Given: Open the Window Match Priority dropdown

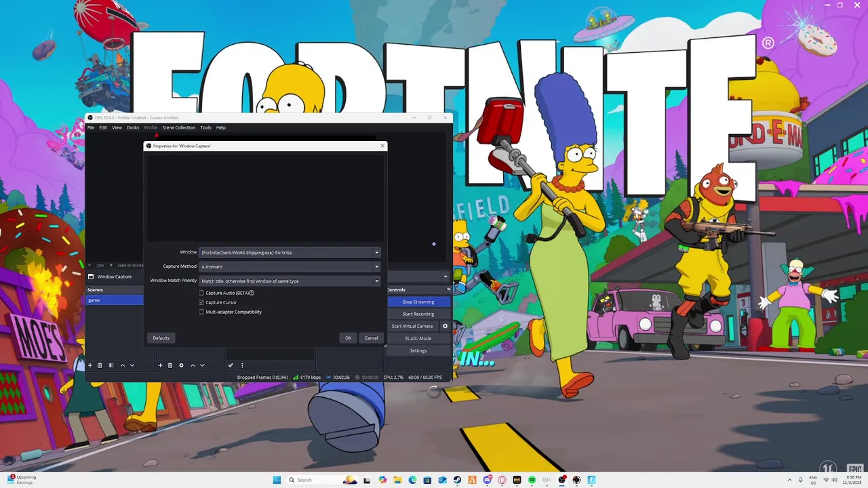Looking at the screenshot, I should tap(290, 281).
